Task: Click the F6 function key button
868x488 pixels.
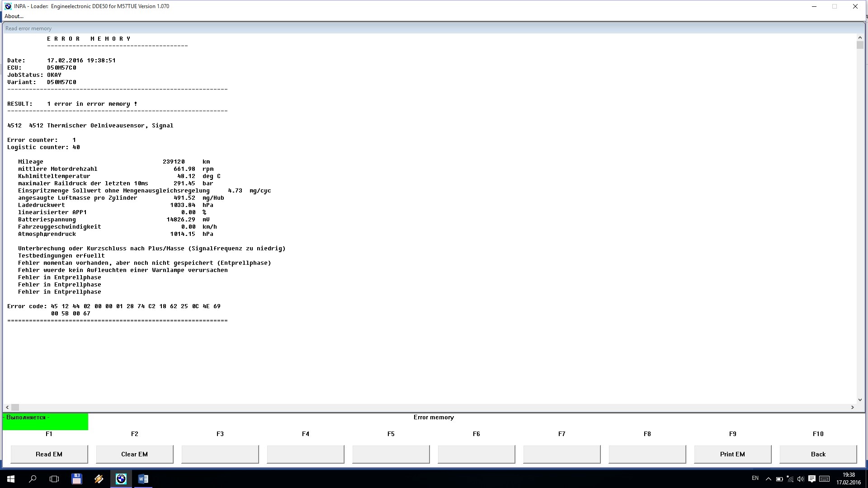Action: coord(476,454)
